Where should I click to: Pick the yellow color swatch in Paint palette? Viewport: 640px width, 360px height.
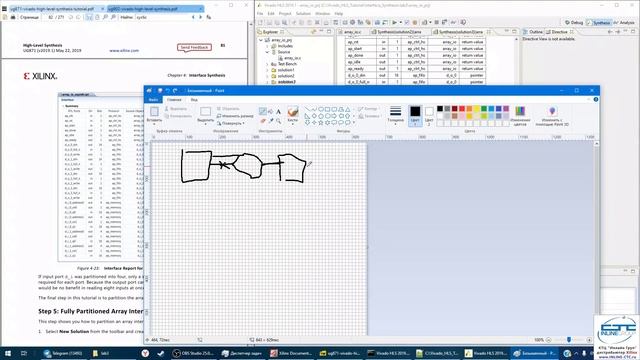pos(476,109)
